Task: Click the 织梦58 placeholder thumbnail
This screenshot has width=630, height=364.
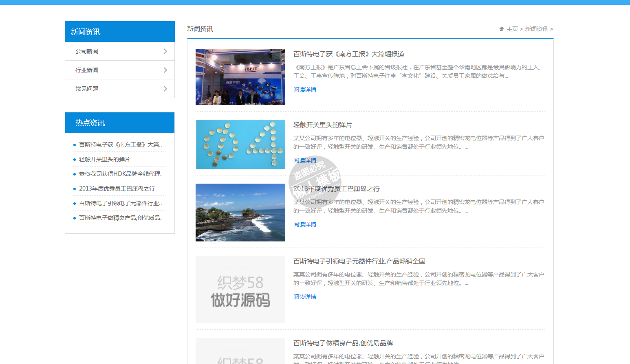Action: pos(240,289)
